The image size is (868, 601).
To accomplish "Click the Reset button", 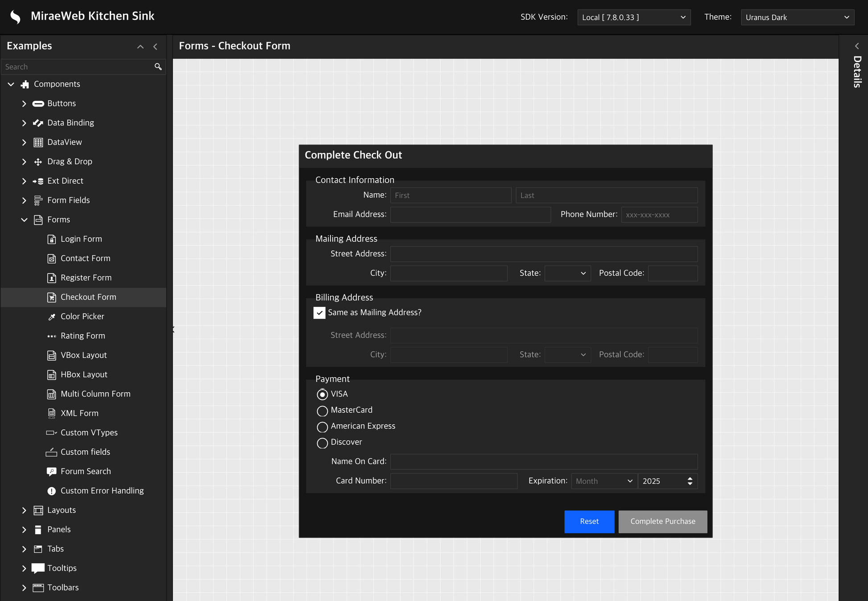I will click(x=589, y=522).
